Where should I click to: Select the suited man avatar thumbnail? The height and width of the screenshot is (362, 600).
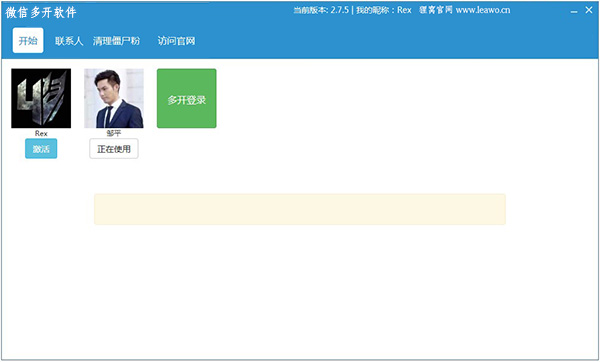pyautogui.click(x=114, y=98)
